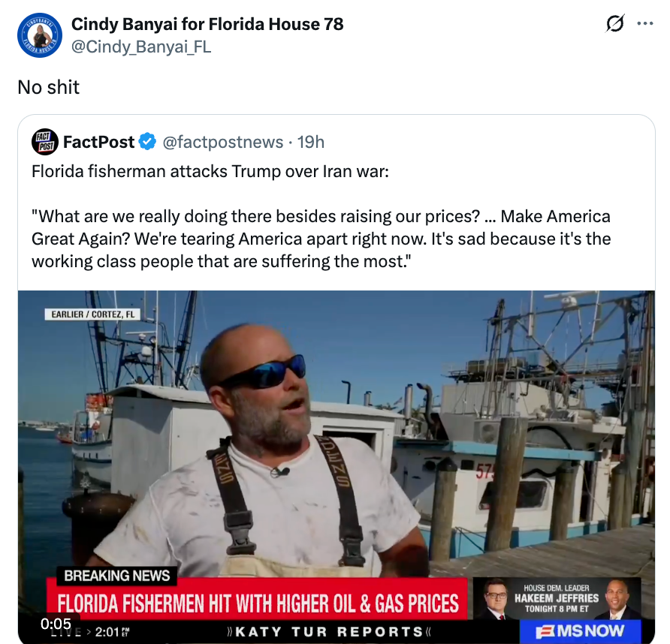Click the FactPost profile avatar
The width and height of the screenshot is (670, 644).
pyautogui.click(x=45, y=142)
